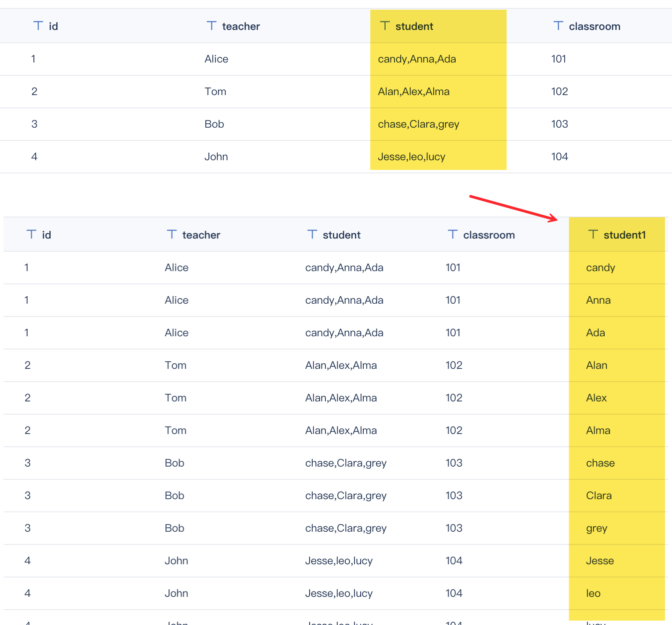
Task: Click the highlighted chase,Clara,grey cell
Action: 418,124
